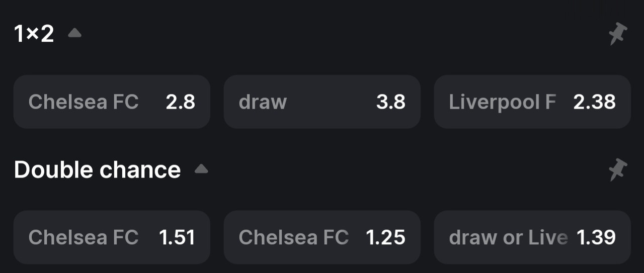Select Liverpool F win at 2.38

(x=532, y=102)
